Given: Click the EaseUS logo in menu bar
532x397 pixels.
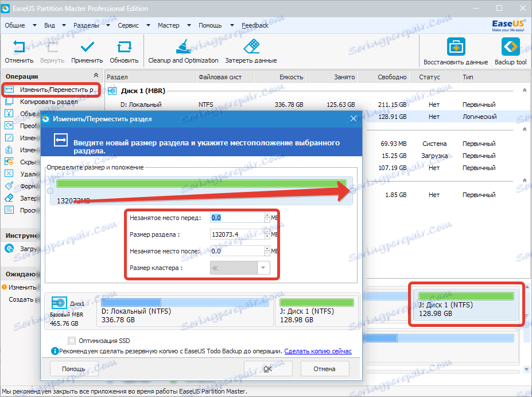Looking at the screenshot, I should [508, 25].
